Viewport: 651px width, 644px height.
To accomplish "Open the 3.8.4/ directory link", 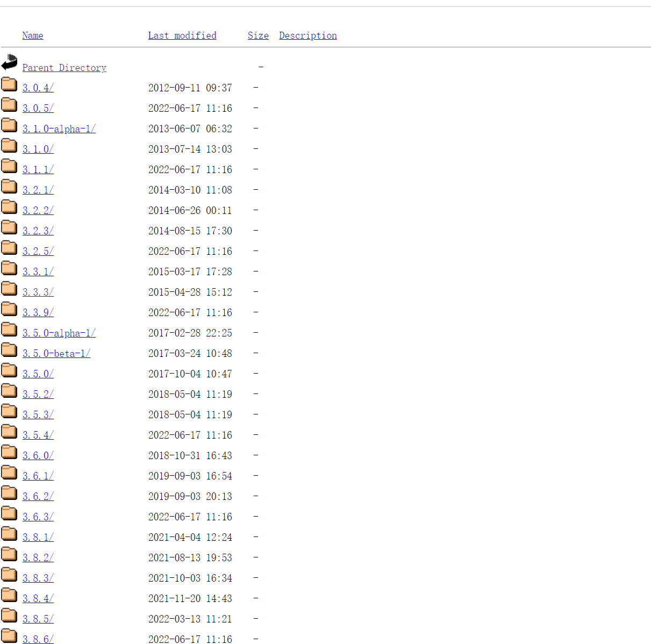I will point(38,598).
